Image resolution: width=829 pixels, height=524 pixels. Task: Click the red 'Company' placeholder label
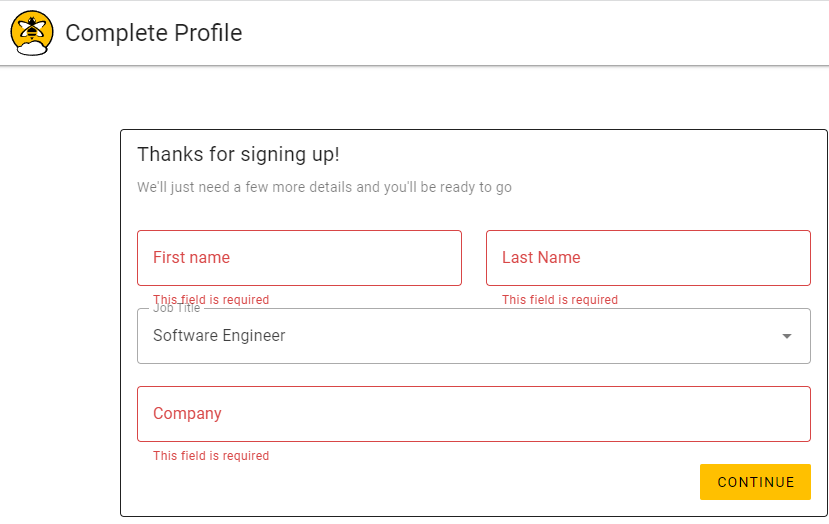coord(187,413)
